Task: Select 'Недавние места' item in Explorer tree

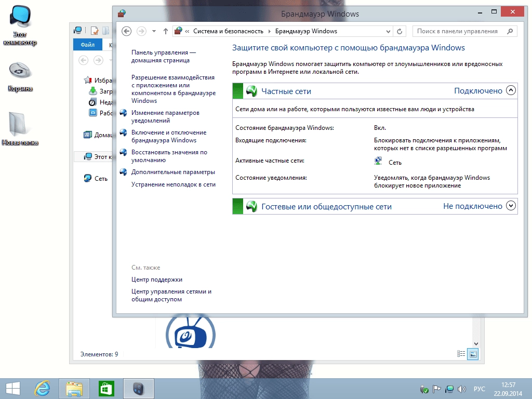Action: click(x=100, y=102)
